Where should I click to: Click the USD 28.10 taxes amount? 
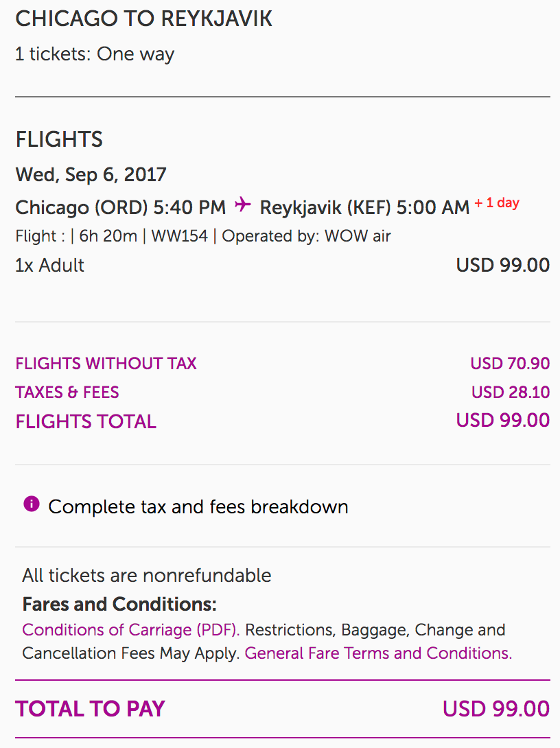(511, 393)
